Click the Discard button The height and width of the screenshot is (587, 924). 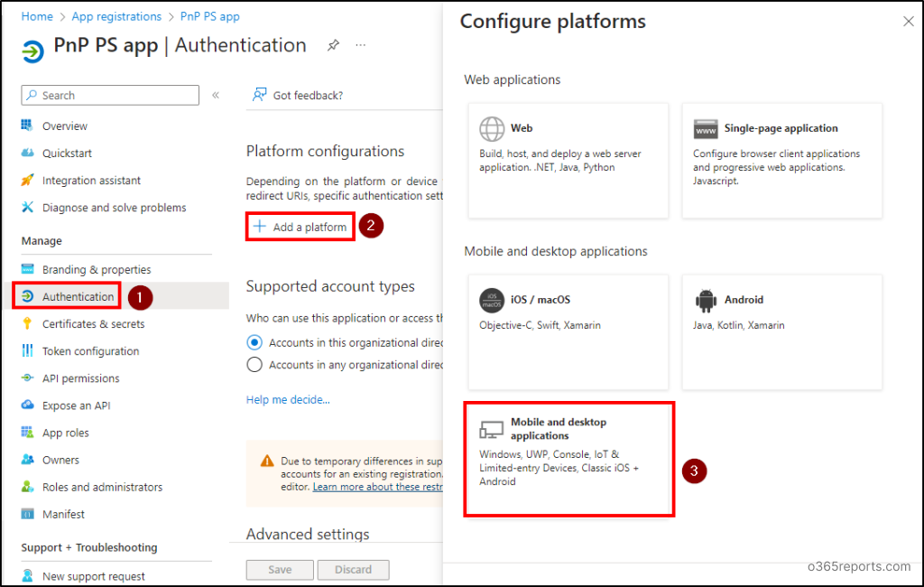point(353,569)
